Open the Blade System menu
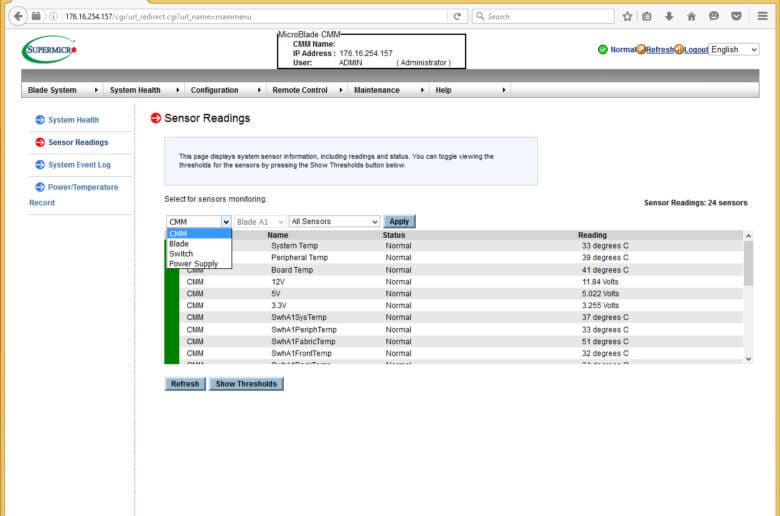780x516 pixels. [63, 90]
